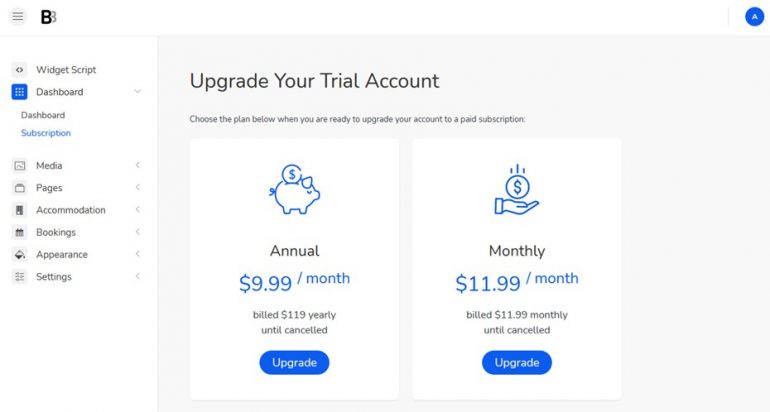The image size is (770, 412).
Task: Upgrade to the Monthly plan
Action: [516, 362]
